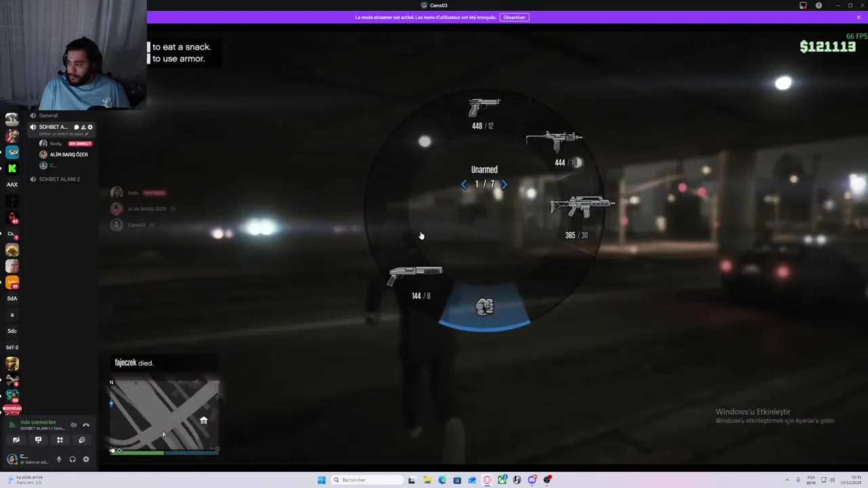
Task: Open SOHBET A... channel settings gear
Action: tap(90, 127)
